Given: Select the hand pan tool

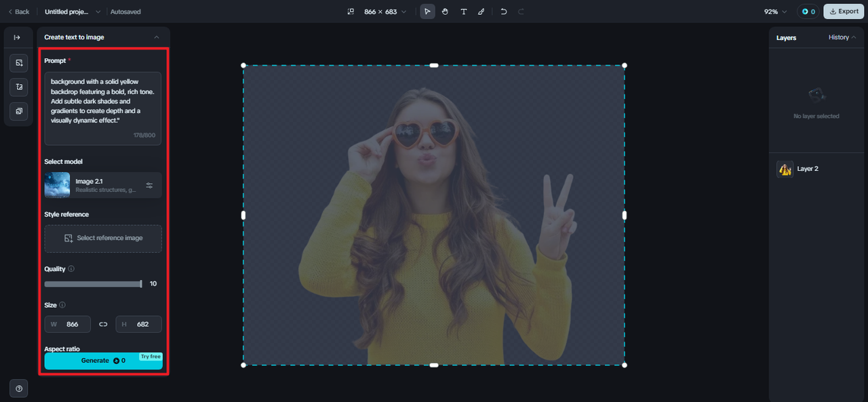Looking at the screenshot, I should (x=446, y=12).
